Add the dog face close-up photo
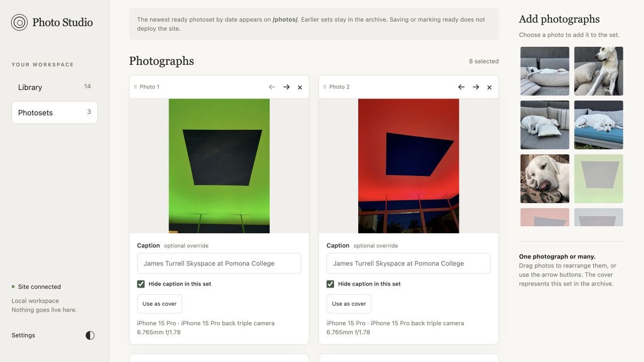Screen dimensions: 644x362 tap(545, 178)
